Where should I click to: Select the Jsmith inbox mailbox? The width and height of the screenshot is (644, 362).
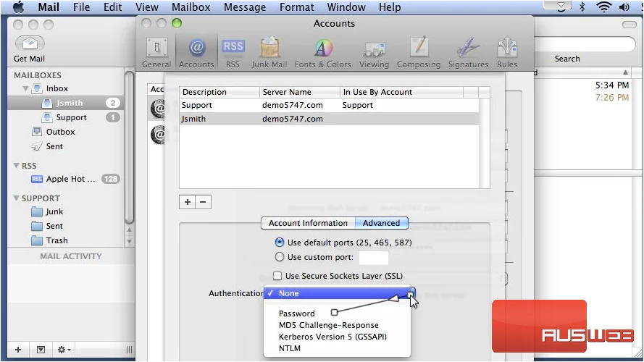66,103
